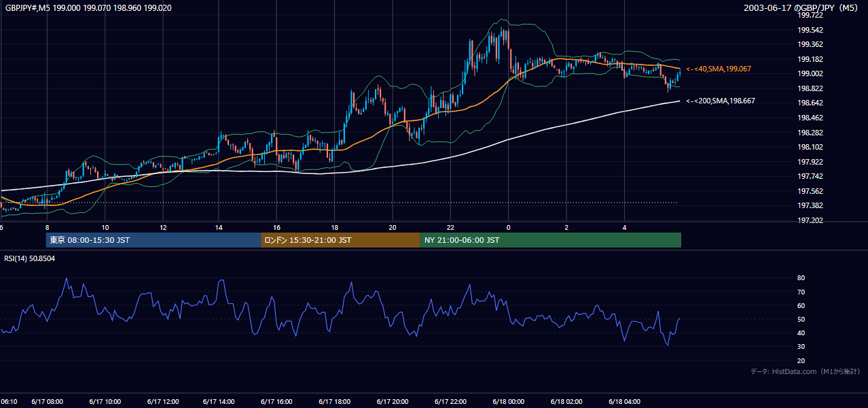Click price axis value 197.922

810,162
